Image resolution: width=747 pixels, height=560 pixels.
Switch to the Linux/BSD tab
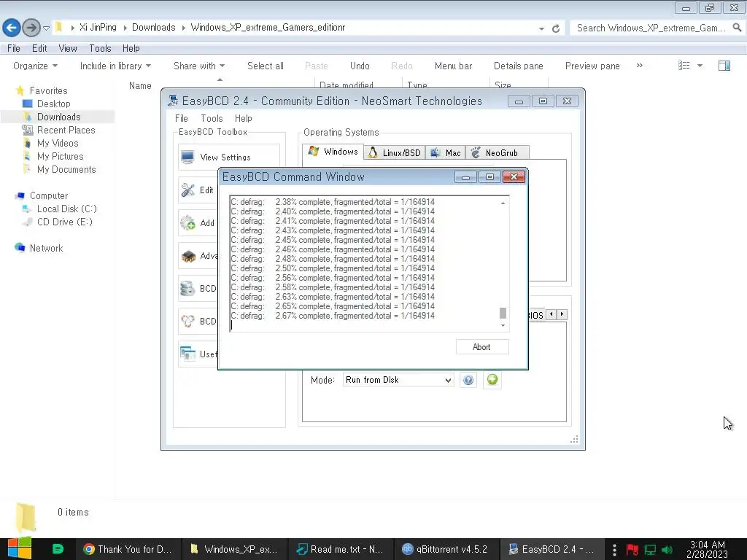coord(395,153)
